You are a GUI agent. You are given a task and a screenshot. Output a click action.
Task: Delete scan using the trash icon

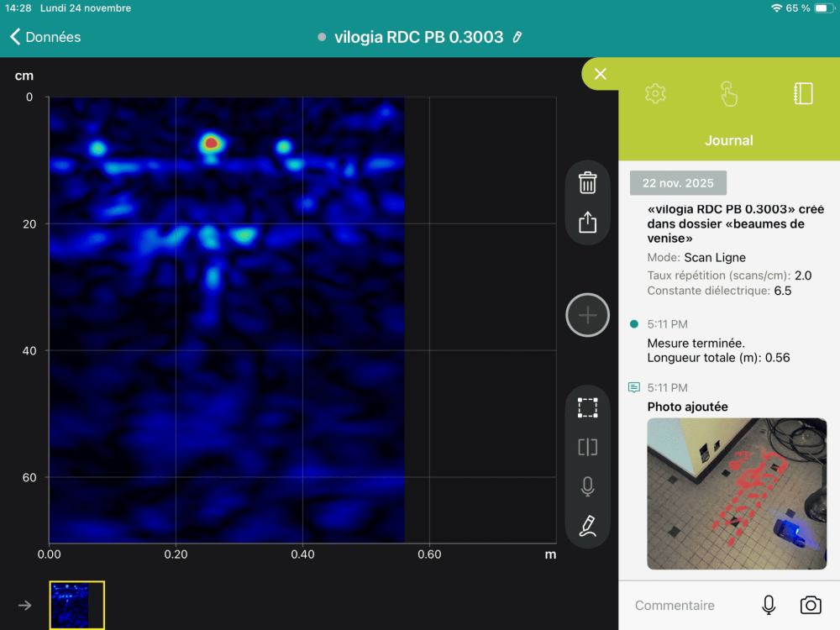click(587, 182)
